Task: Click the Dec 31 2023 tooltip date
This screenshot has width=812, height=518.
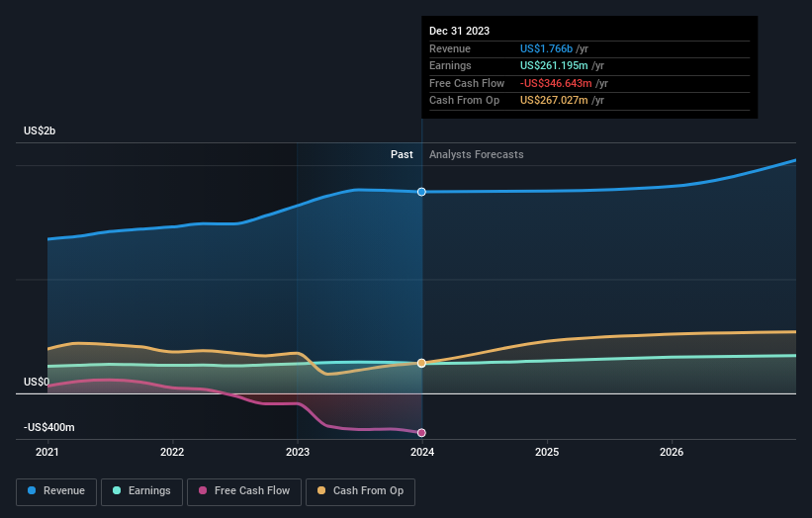Action: click(x=459, y=31)
